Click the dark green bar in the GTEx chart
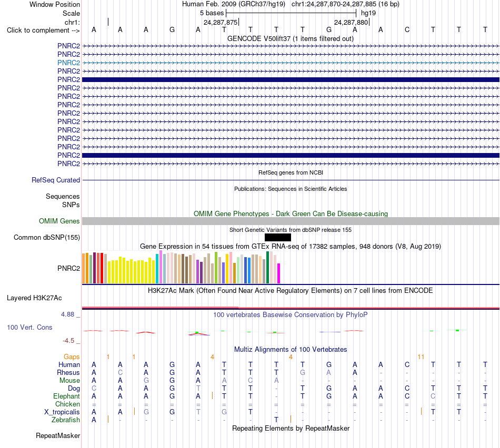Screen dimensions: 500x448 click(x=268, y=267)
